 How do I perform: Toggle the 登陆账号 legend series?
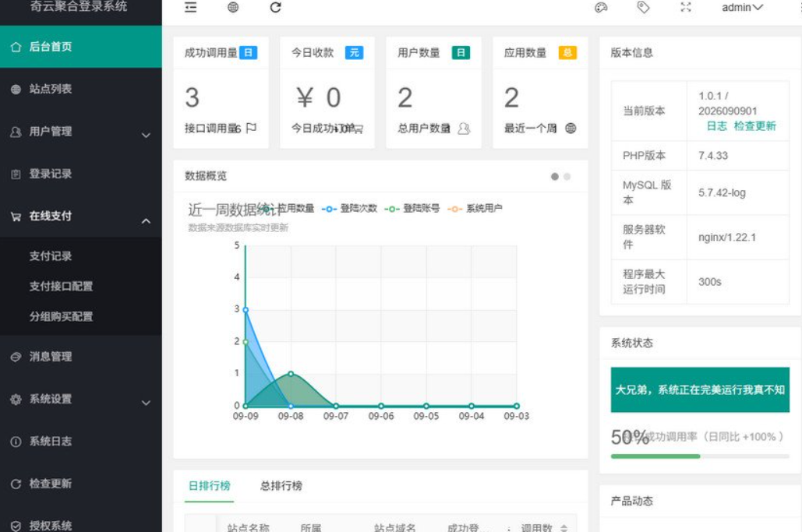click(412, 209)
